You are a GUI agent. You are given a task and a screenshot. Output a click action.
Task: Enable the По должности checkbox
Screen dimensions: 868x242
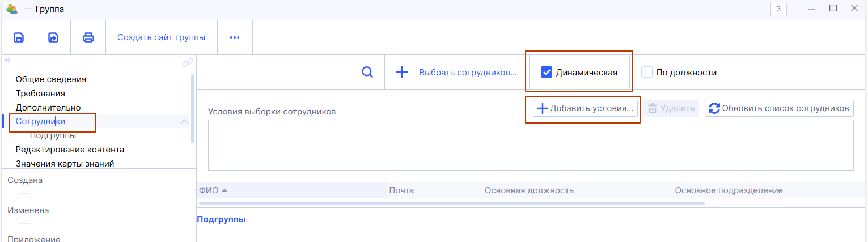[647, 73]
